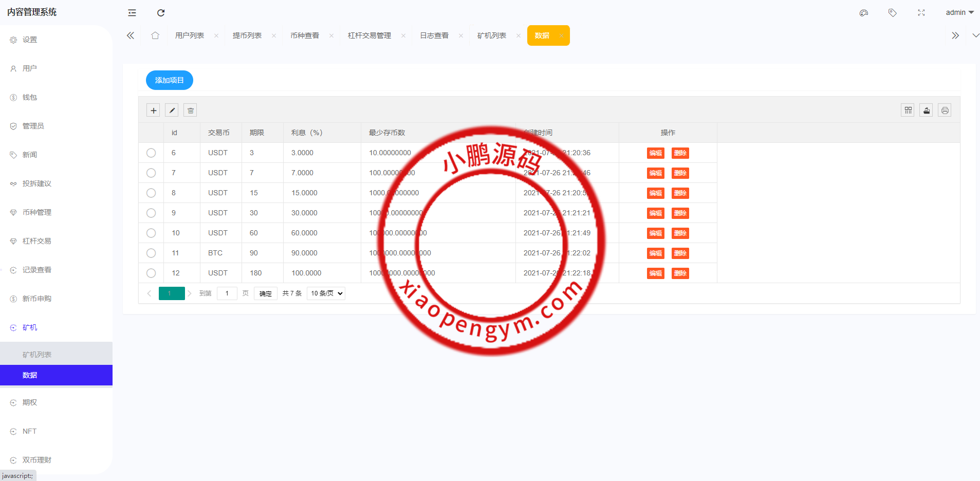
Task: Click the page number input field
Action: 227,293
